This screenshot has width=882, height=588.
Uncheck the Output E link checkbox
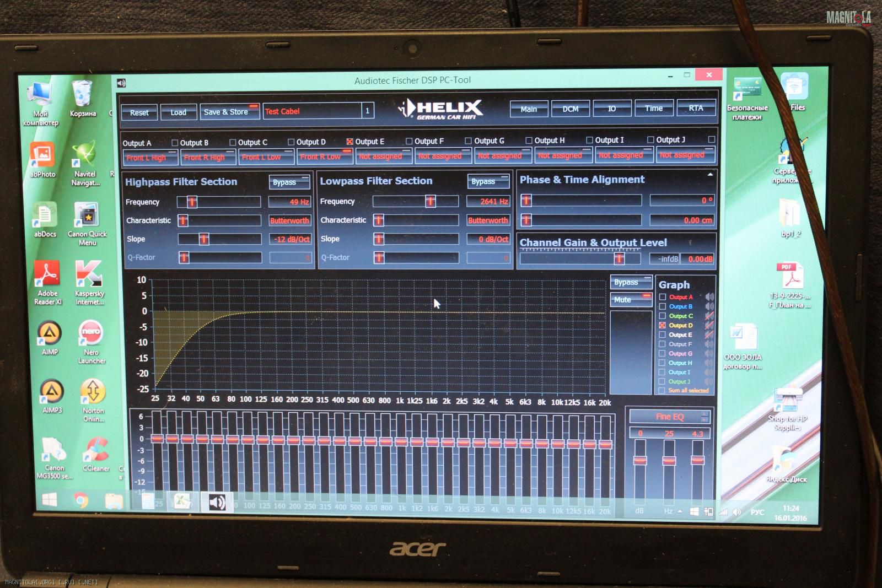(x=349, y=142)
